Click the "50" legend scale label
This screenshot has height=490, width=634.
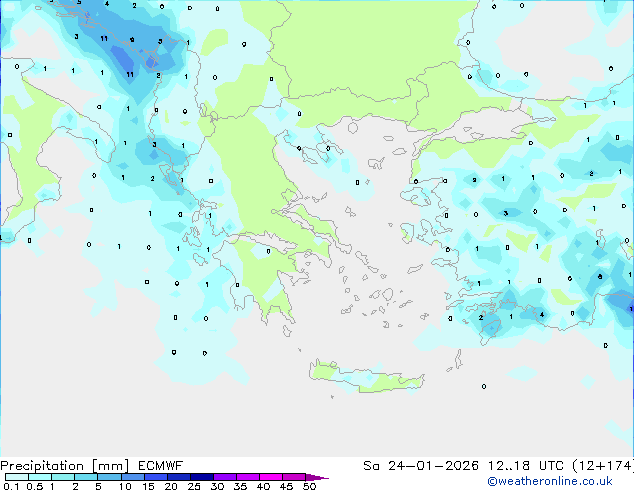coord(309,486)
